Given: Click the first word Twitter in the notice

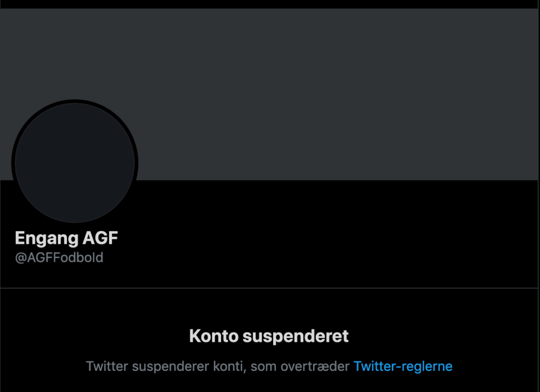Looking at the screenshot, I should coord(107,367).
